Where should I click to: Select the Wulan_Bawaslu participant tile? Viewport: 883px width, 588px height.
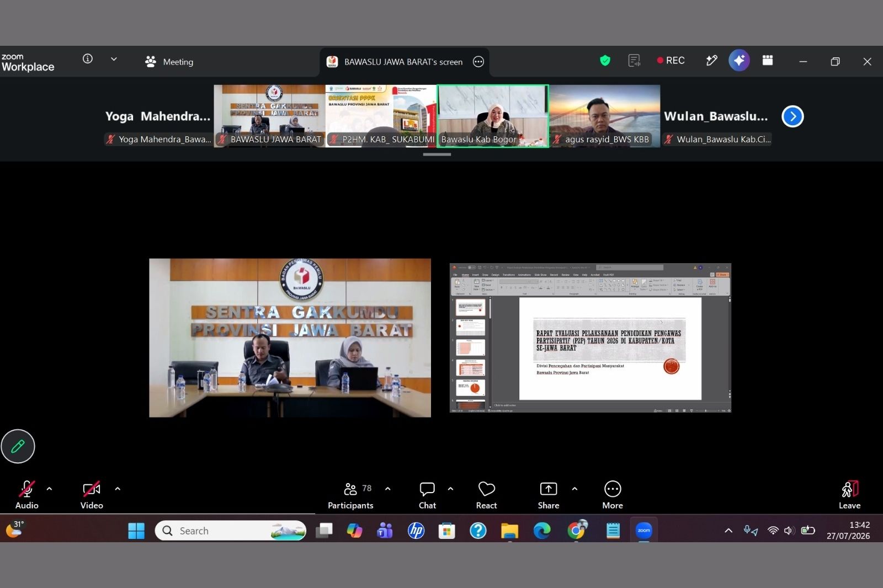click(716, 116)
